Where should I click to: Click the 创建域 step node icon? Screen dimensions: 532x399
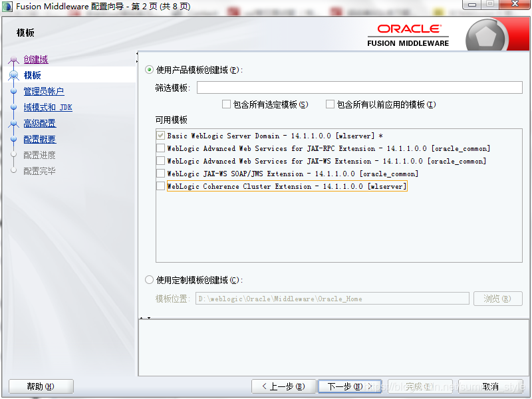point(13,60)
